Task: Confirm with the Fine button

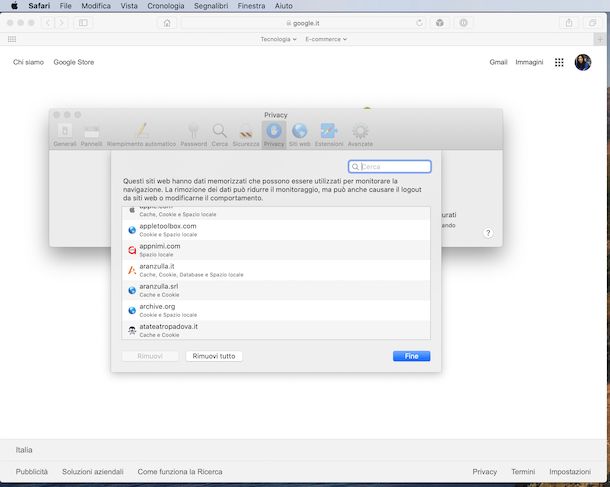Action: (412, 356)
